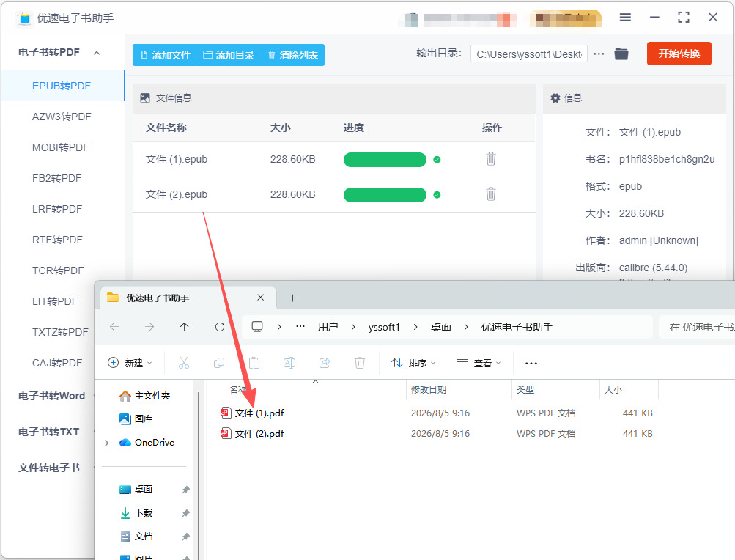Select RTF转PDF in the sidebar

point(57,240)
